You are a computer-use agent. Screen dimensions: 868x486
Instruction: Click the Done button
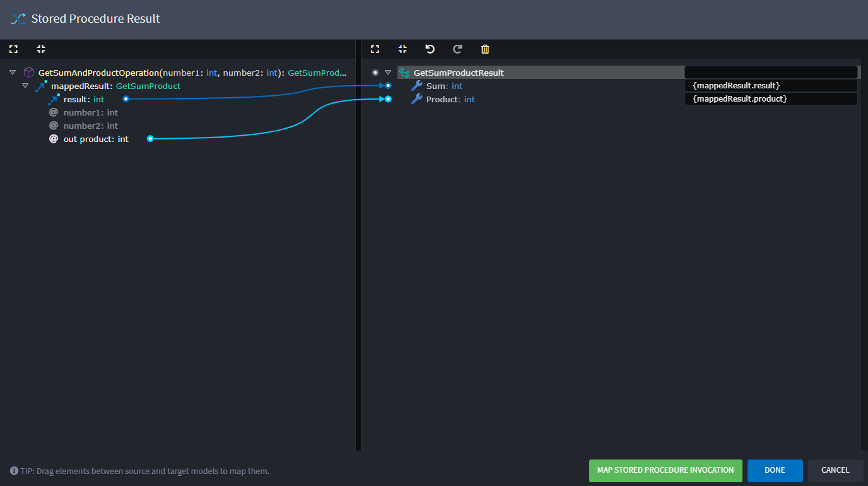point(775,470)
